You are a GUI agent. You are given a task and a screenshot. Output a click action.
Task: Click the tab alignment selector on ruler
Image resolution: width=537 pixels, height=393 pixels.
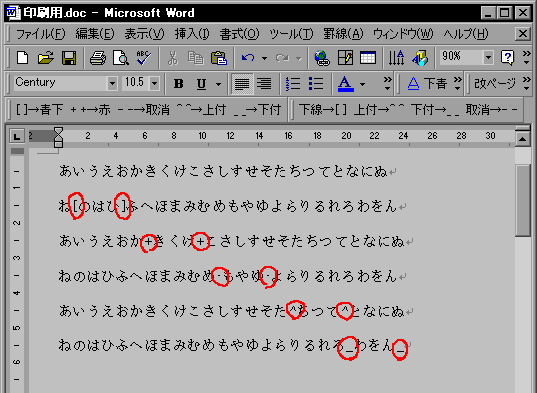[16, 137]
